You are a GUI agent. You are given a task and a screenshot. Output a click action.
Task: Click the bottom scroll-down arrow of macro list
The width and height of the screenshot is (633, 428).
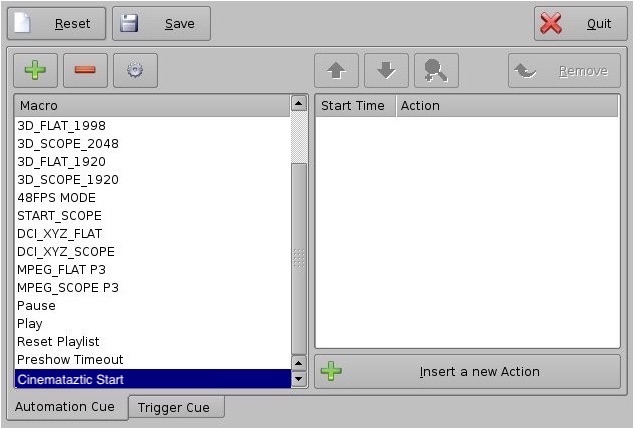pos(299,379)
